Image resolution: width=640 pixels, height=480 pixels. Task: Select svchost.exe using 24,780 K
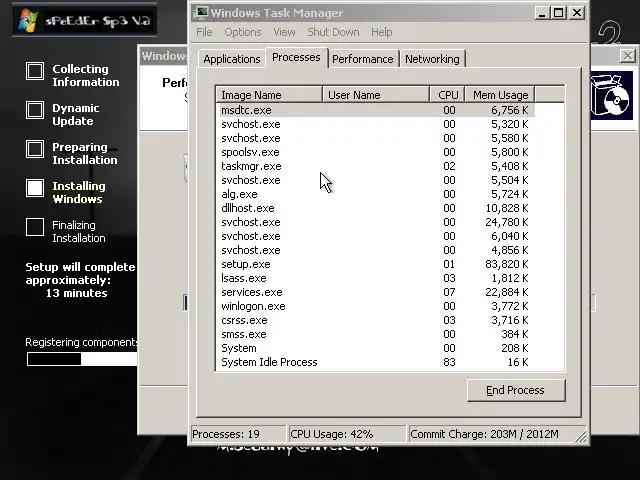(x=377, y=222)
